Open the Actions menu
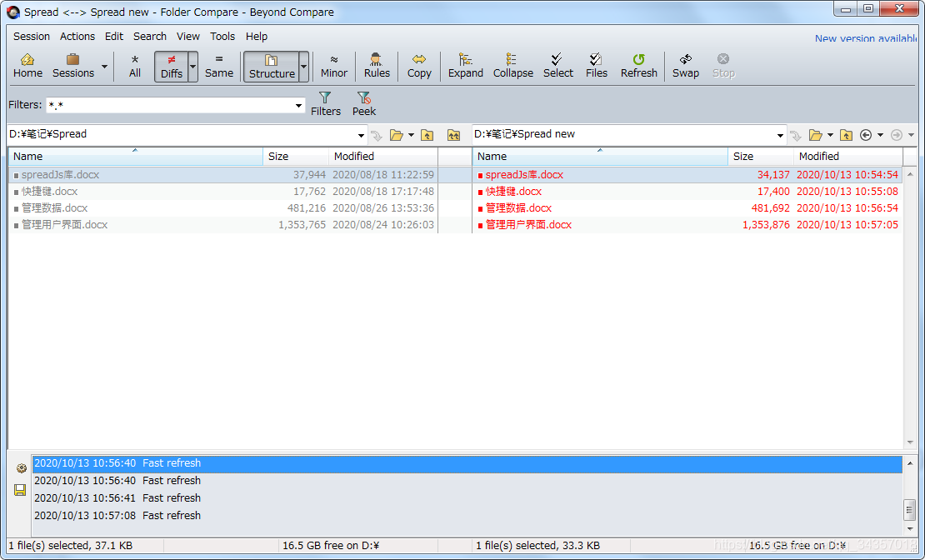 click(77, 37)
